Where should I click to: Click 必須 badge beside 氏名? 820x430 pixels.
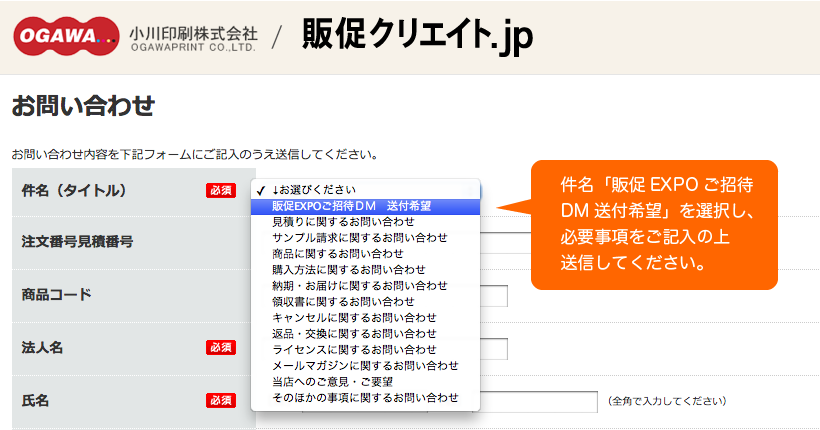point(221,401)
